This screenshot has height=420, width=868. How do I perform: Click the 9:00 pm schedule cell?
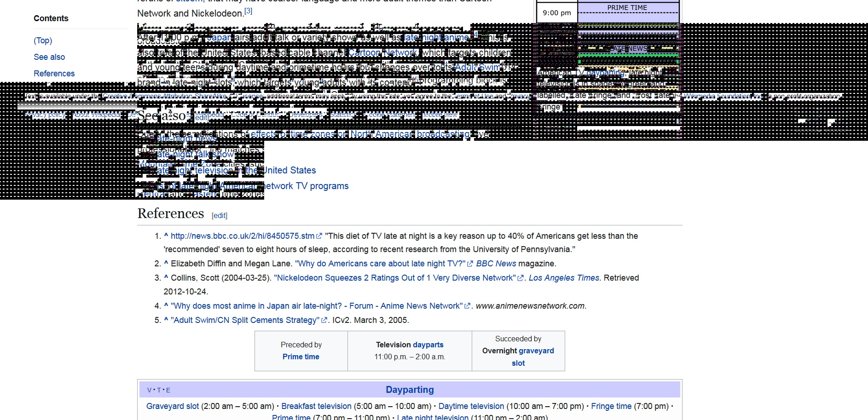click(x=557, y=13)
